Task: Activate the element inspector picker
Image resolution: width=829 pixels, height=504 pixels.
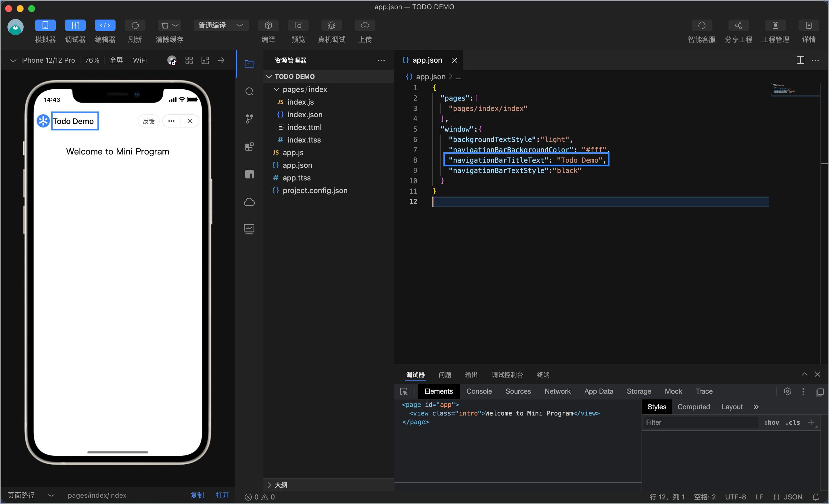Action: coord(404,392)
